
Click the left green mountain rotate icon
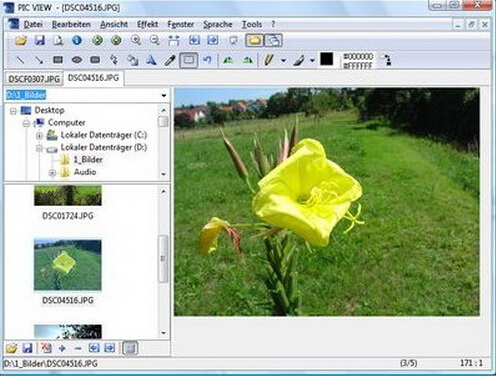[x=228, y=60]
